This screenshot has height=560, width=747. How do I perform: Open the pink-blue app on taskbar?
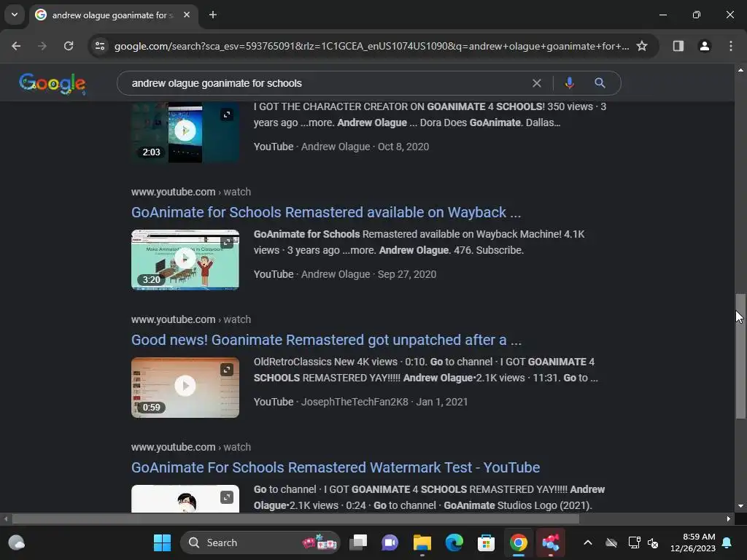[550, 542]
